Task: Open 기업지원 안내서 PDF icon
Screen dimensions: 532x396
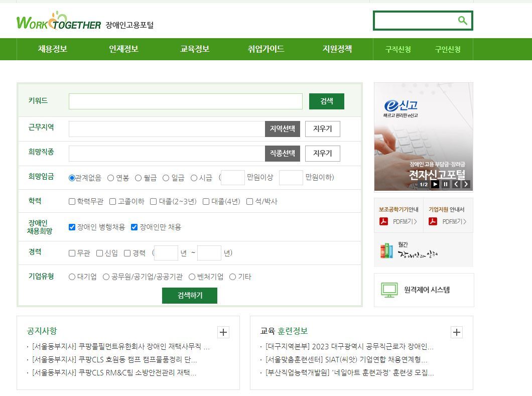Action: click(433, 221)
